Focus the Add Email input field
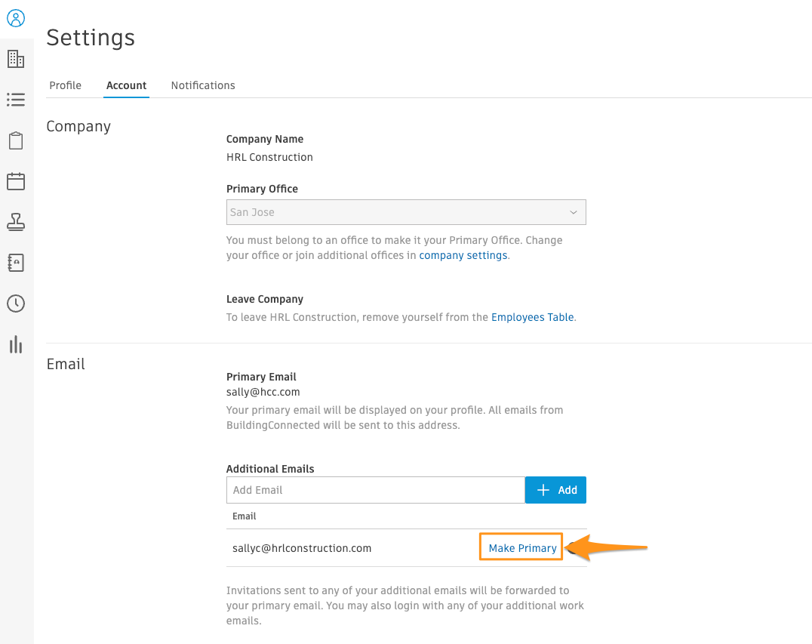This screenshot has height=644, width=812. tap(375, 490)
